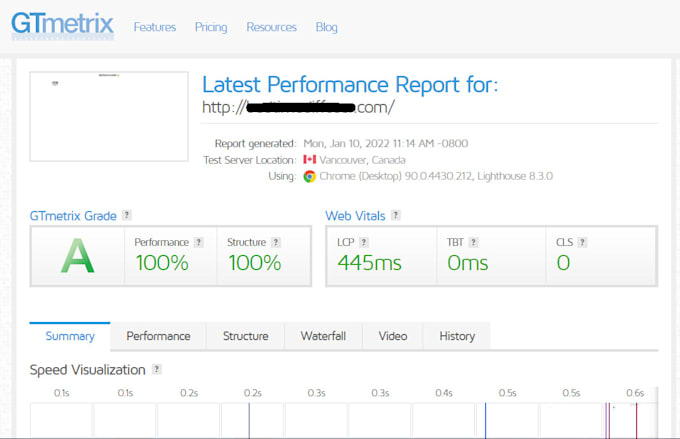Click the Chrome (Desktop) version text
The height and width of the screenshot is (439, 680).
pyautogui.click(x=436, y=176)
